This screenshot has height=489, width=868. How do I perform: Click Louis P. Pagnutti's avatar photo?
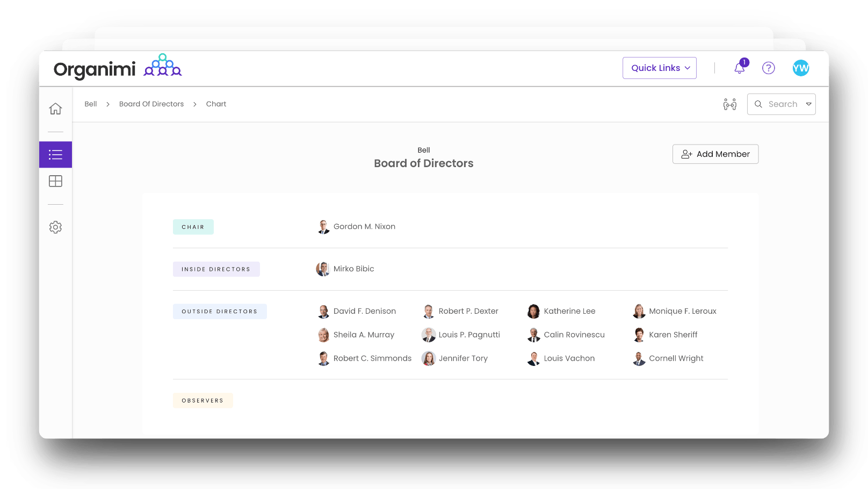429,335
